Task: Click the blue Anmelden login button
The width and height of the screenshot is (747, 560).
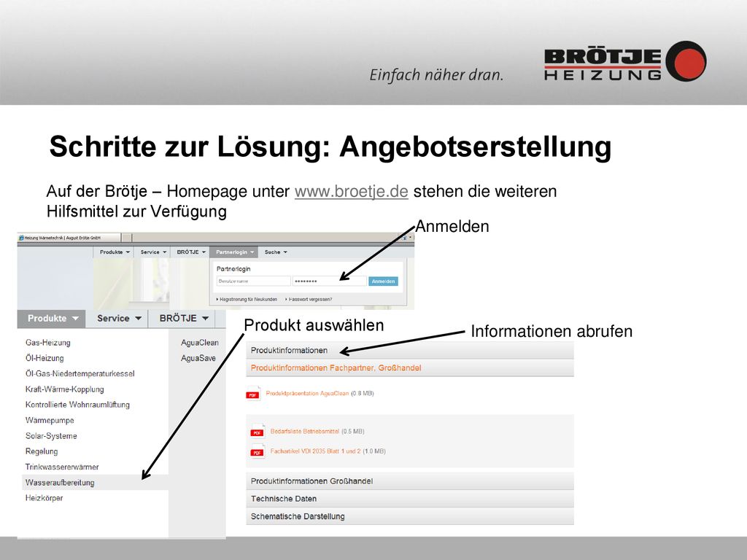Action: tap(383, 281)
